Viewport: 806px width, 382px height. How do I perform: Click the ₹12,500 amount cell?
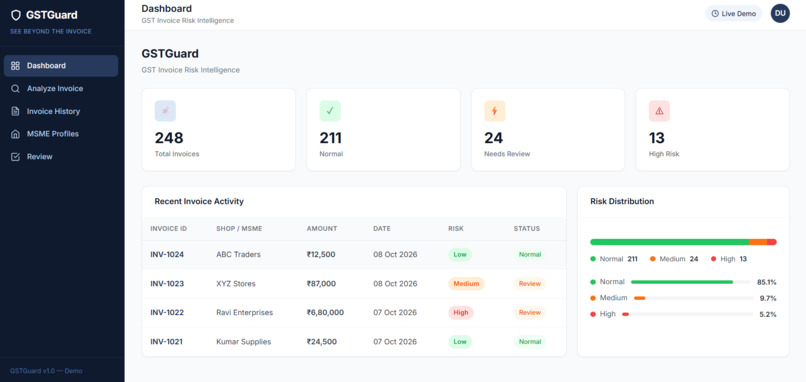click(x=321, y=254)
